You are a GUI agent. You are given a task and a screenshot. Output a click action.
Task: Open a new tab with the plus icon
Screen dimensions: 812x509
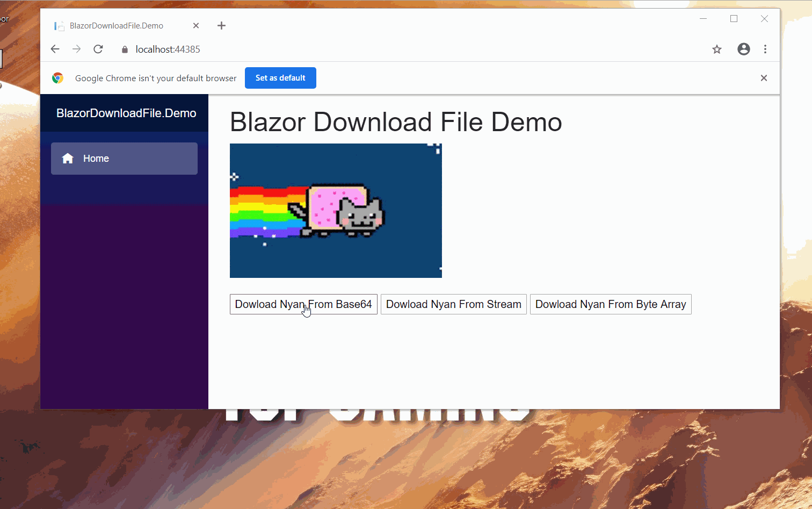pos(221,26)
